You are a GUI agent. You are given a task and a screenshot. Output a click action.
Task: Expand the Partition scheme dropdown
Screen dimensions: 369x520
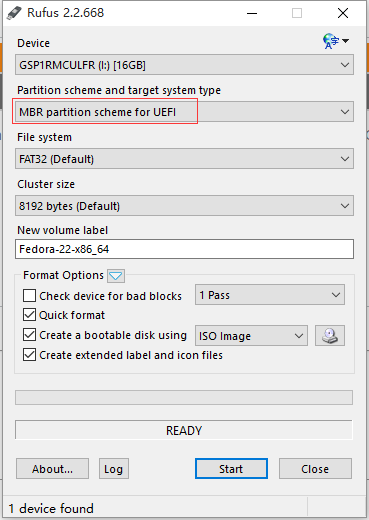coord(184,112)
